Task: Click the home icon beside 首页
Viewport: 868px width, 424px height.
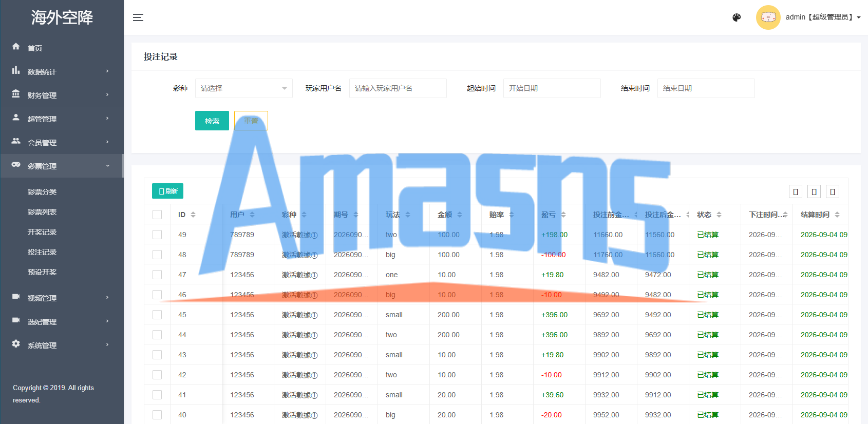Action: click(x=16, y=47)
